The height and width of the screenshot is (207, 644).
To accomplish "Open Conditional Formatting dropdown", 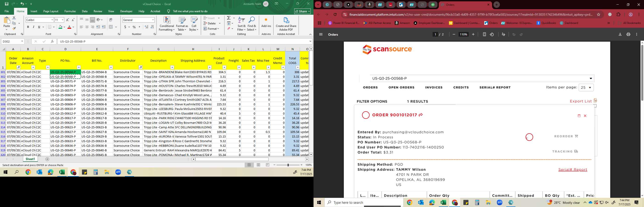I will tap(167, 24).
